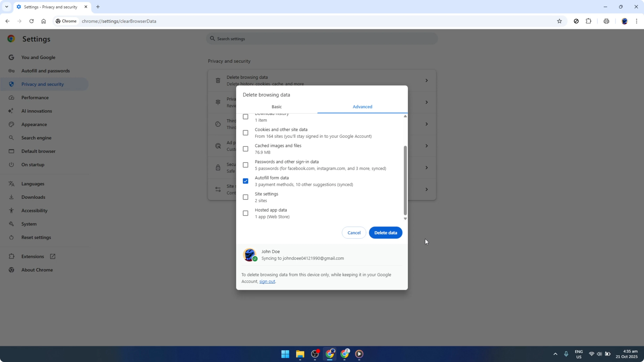The width and height of the screenshot is (644, 362).
Task: Click the Delete data button
Action: pyautogui.click(x=386, y=233)
